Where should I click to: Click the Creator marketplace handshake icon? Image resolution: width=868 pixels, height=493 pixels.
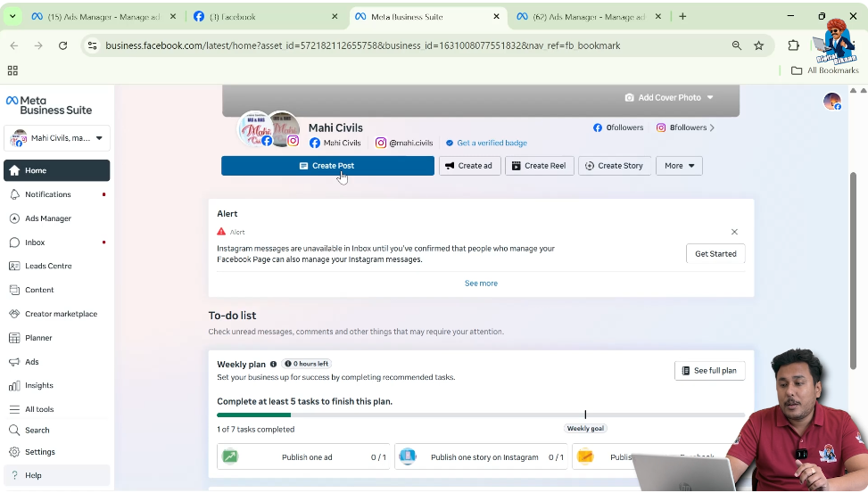point(14,314)
